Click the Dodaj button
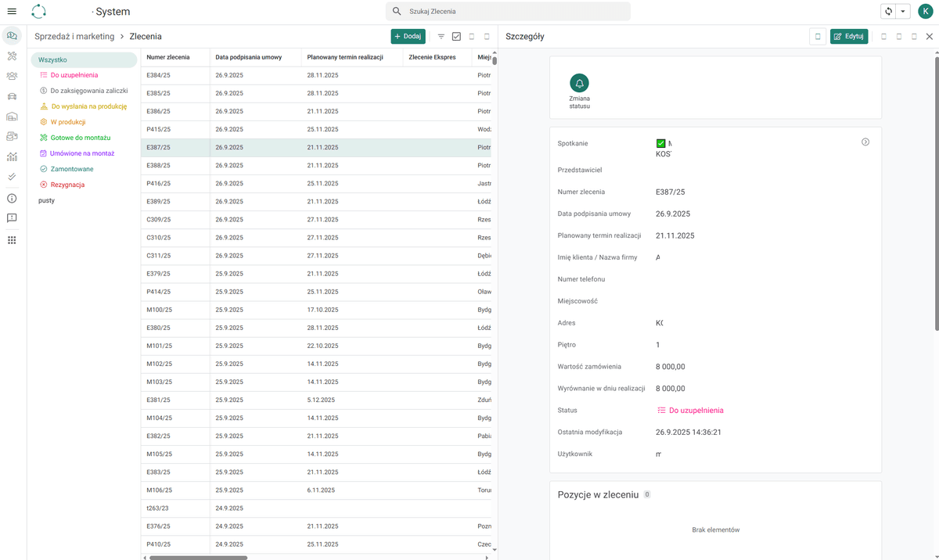 (408, 37)
